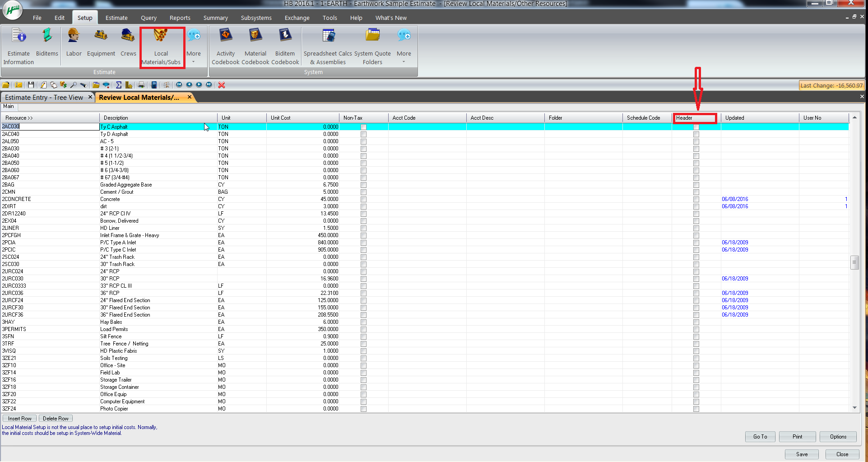Click the Insert Row button
This screenshot has width=868, height=462.
[x=20, y=419]
